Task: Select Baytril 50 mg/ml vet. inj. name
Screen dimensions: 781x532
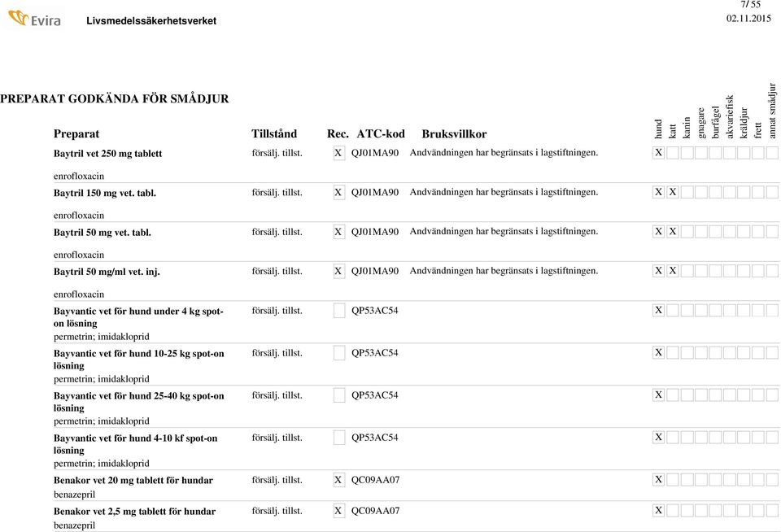Action: [107, 272]
